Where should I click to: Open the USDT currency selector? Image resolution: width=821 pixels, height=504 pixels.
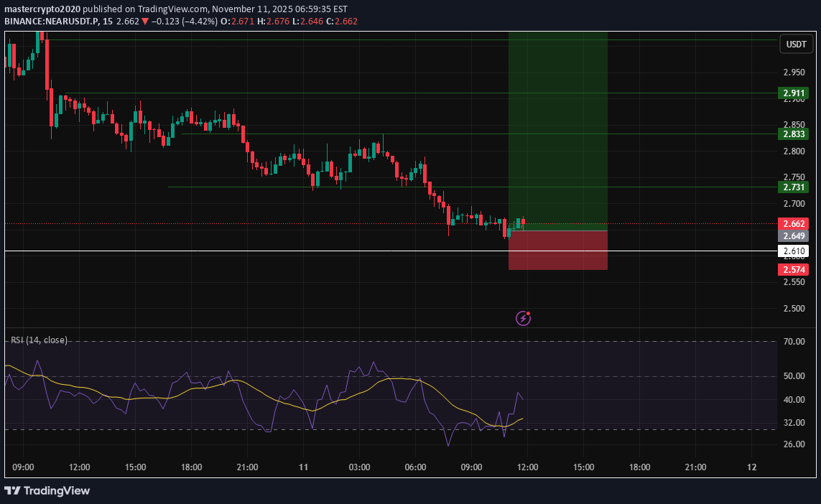pyautogui.click(x=796, y=45)
